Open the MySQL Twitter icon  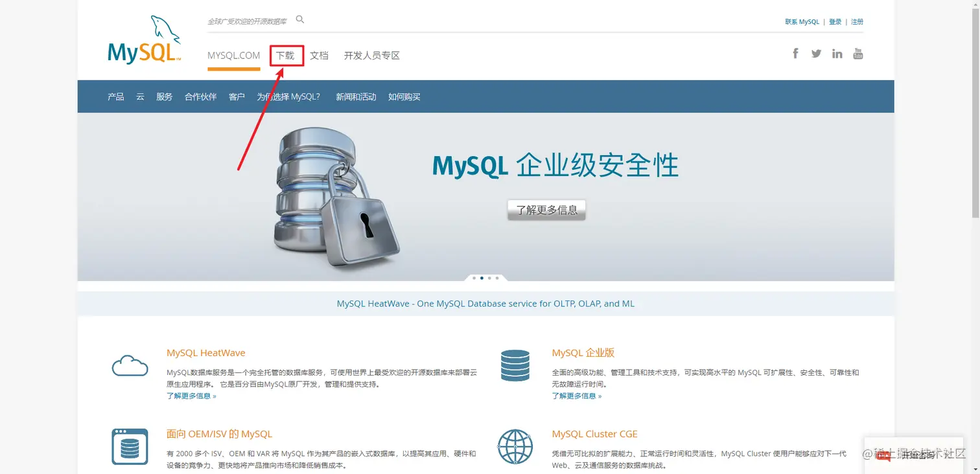816,54
